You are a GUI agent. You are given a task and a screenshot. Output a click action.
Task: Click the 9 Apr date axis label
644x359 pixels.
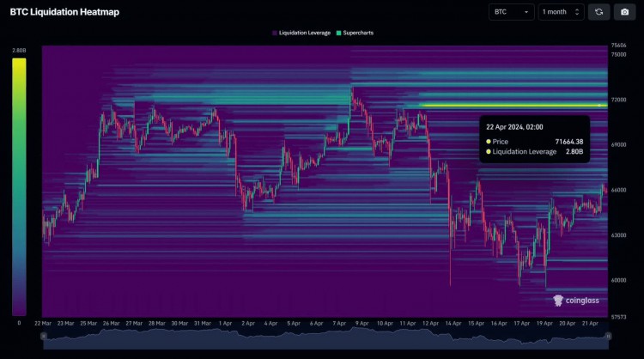tap(361, 324)
